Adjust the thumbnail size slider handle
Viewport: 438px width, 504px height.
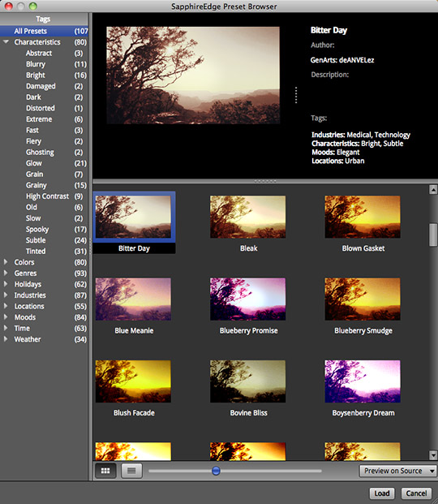(x=216, y=471)
